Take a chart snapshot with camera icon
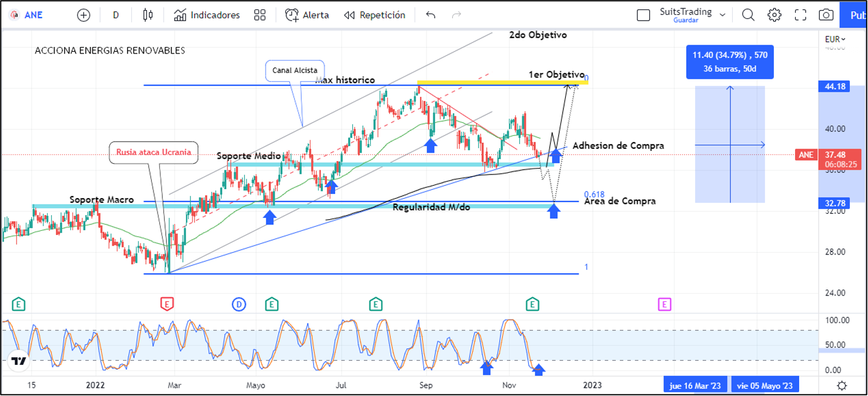The image size is (868, 396). [x=826, y=15]
